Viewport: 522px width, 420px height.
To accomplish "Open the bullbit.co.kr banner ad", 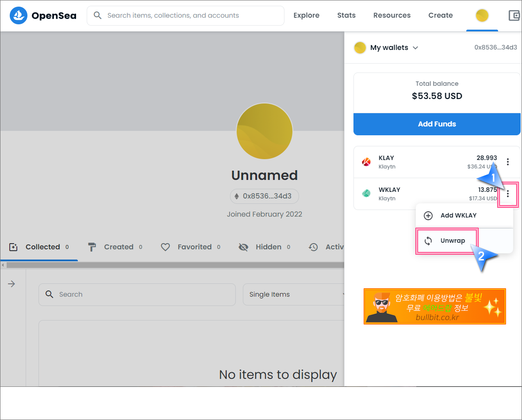I will [x=435, y=306].
